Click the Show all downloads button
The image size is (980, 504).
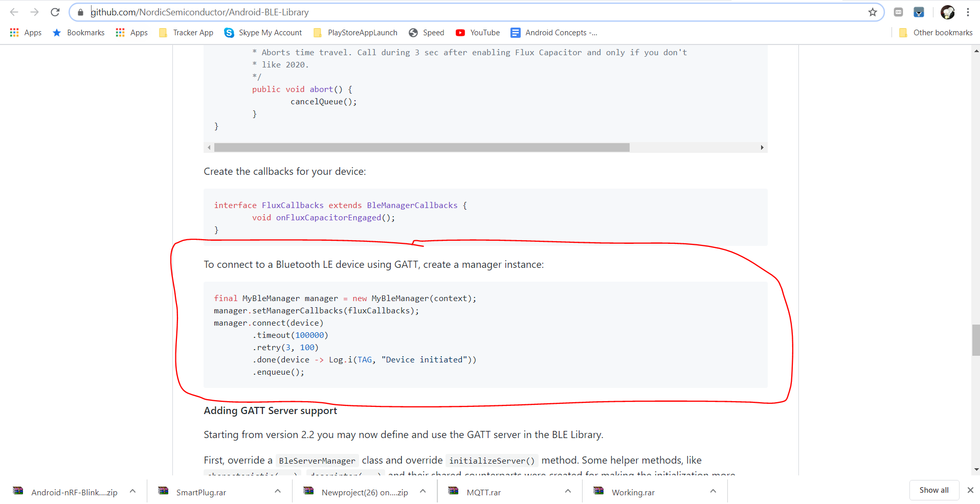(x=933, y=490)
